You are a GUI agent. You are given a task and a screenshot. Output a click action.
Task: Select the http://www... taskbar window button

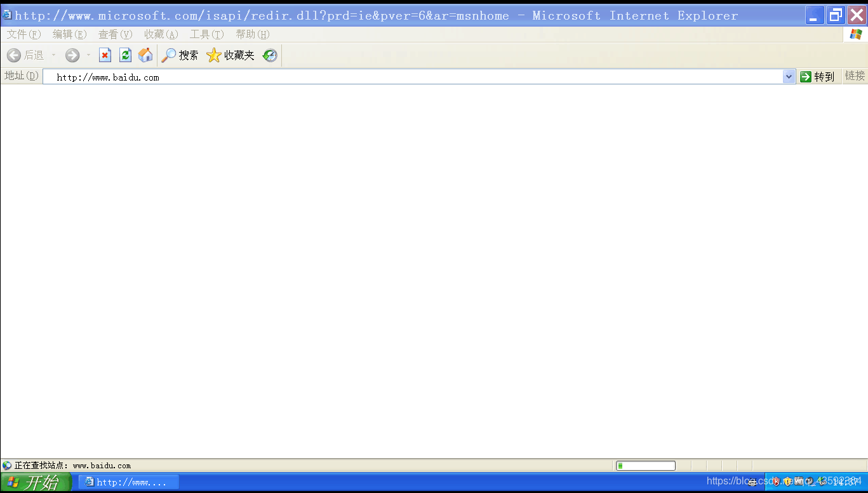[129, 482]
